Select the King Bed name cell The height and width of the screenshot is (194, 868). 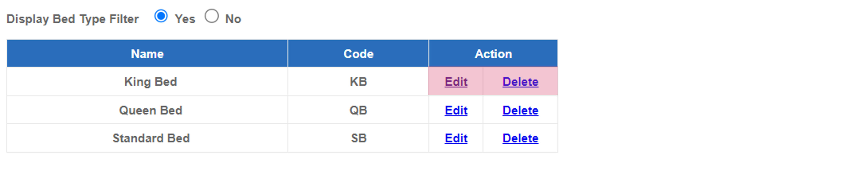[147, 82]
